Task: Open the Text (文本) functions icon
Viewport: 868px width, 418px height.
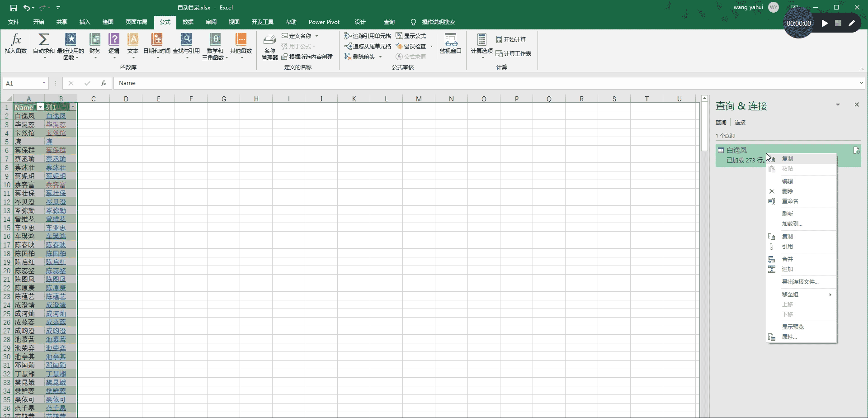Action: (x=133, y=45)
